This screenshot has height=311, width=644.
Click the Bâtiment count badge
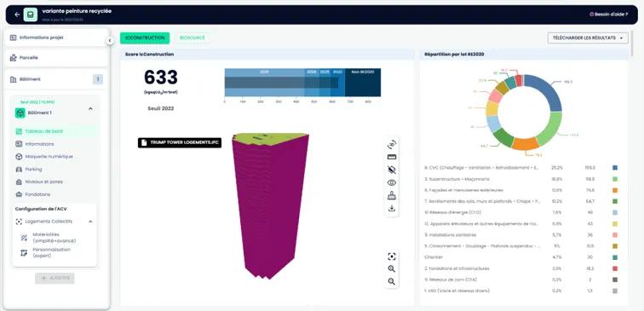click(x=98, y=79)
